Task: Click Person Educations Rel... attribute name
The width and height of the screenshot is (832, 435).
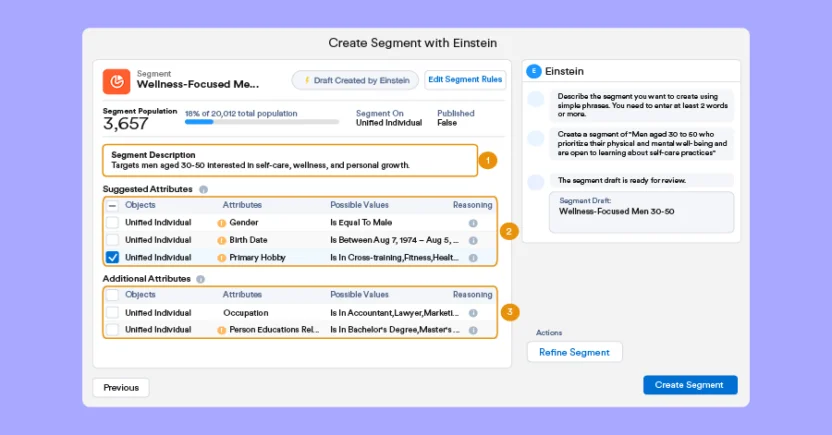Action: click(274, 330)
